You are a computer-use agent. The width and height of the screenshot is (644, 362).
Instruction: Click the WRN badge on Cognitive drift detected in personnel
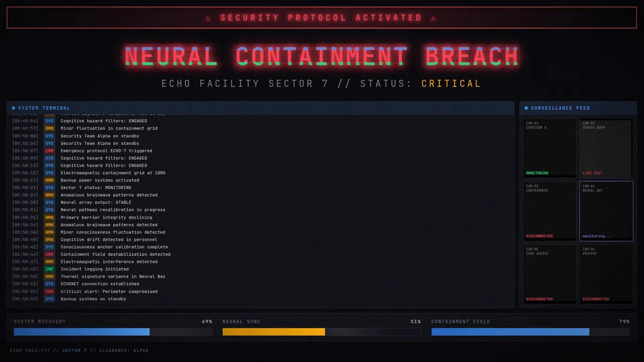click(49, 240)
